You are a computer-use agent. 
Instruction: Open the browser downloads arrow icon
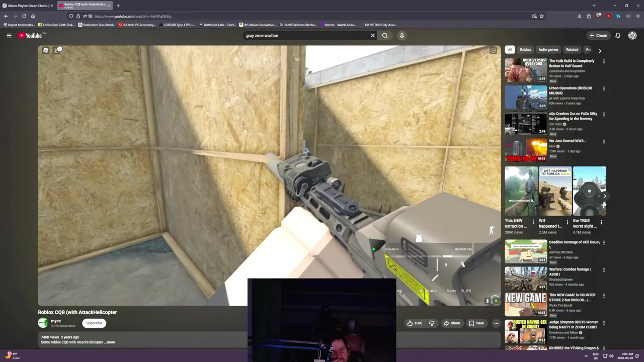point(580,16)
